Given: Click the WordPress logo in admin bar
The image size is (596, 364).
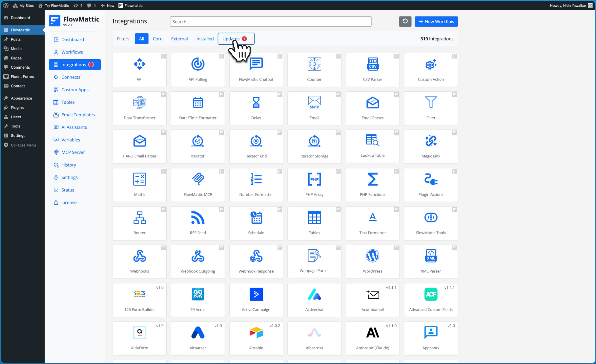Looking at the screenshot, I should click(x=6, y=6).
